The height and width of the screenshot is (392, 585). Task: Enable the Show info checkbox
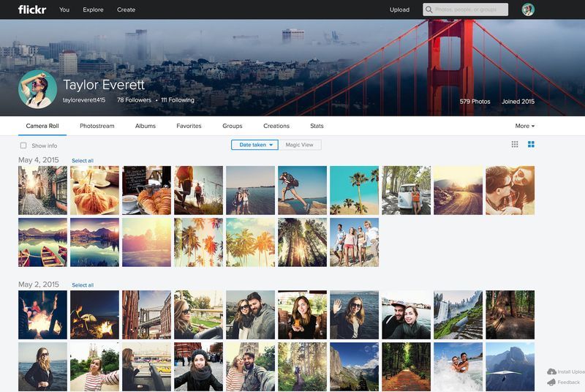[23, 146]
